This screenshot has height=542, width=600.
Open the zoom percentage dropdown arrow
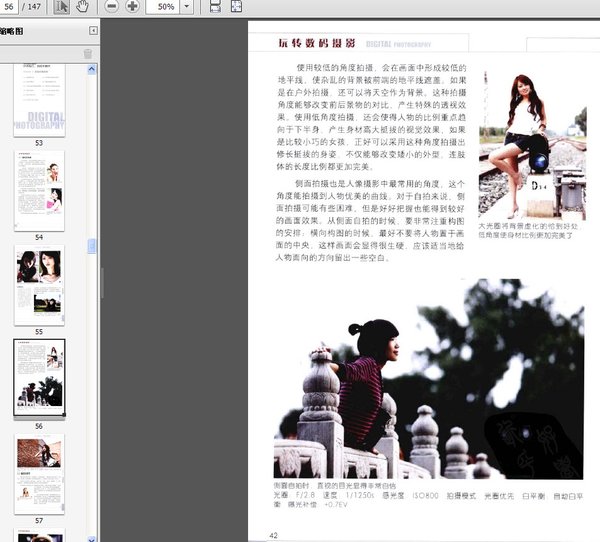click(x=188, y=6)
